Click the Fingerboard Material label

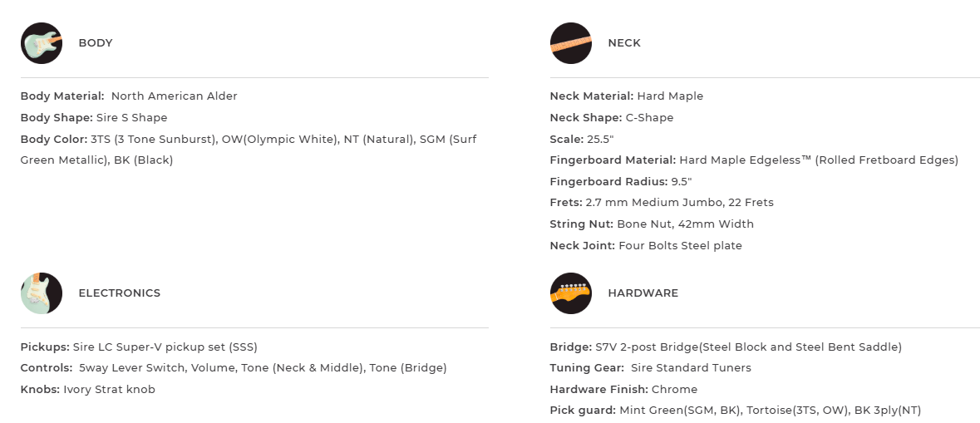[x=613, y=160]
